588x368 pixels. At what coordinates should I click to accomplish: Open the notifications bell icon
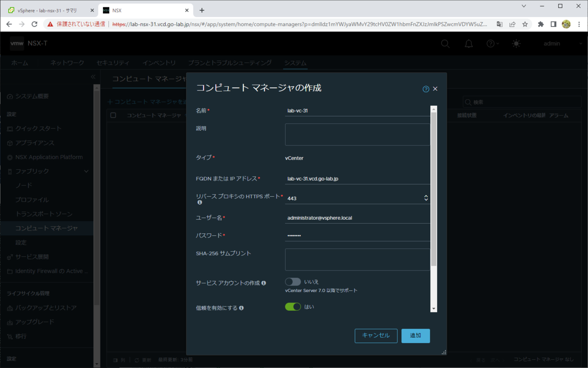469,44
